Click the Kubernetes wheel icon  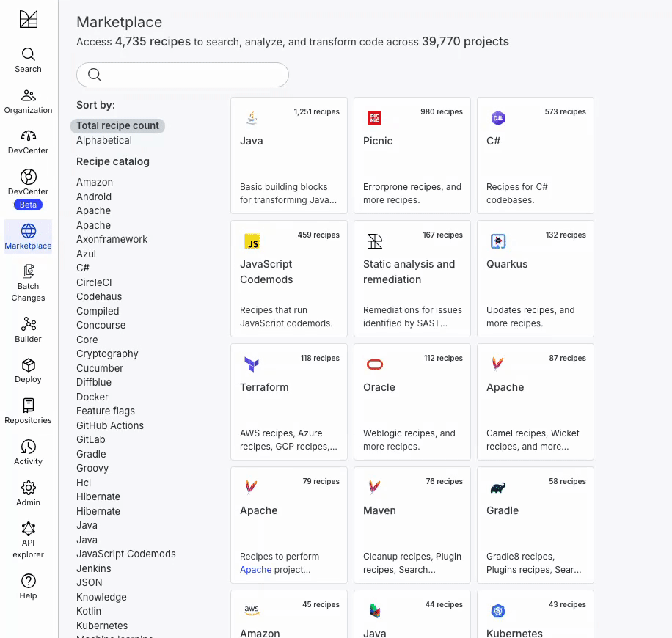point(498,611)
